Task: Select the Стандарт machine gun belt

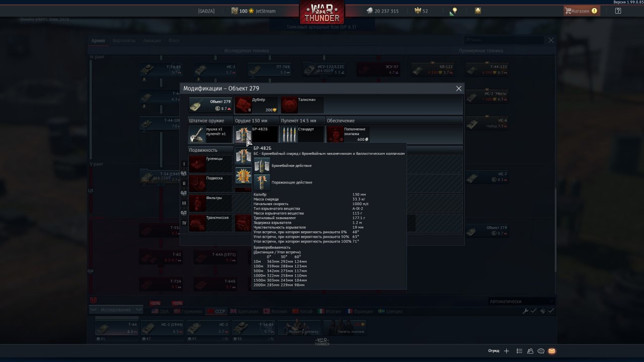Action: click(302, 134)
